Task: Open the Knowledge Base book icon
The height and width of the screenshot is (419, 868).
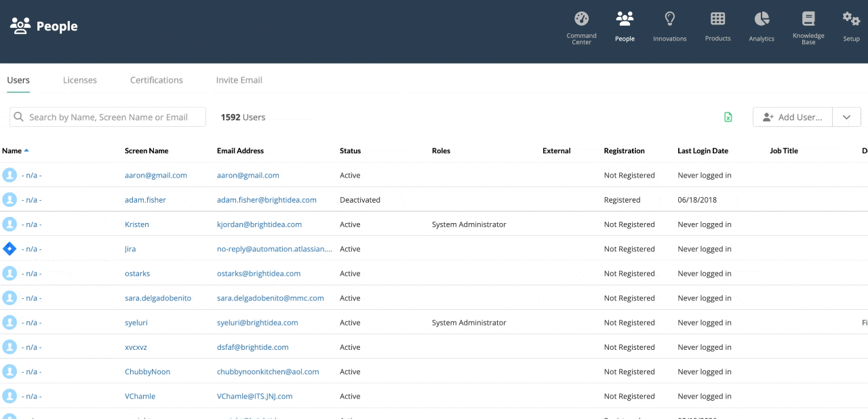Action: coord(808,18)
